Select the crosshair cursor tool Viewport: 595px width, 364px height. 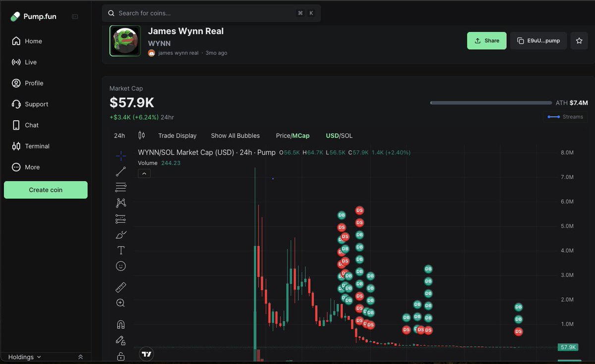pyautogui.click(x=120, y=156)
